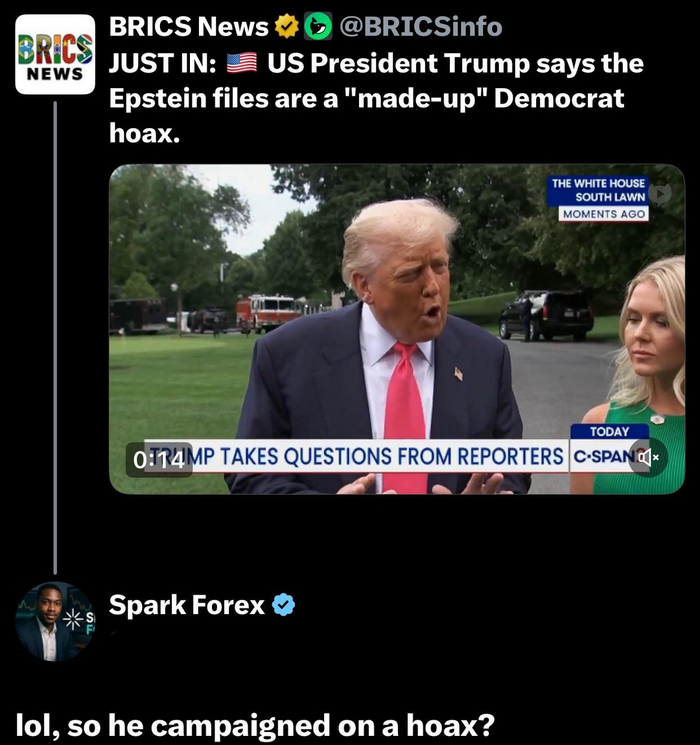The height and width of the screenshot is (745, 700).
Task: Open the @BRICSinfo handle link
Action: point(421,26)
